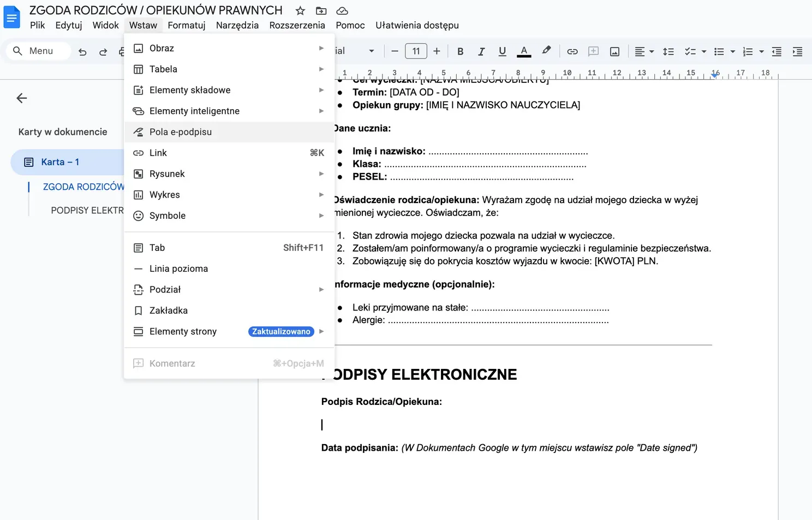Close the open Wstaw menu

[x=143, y=25]
